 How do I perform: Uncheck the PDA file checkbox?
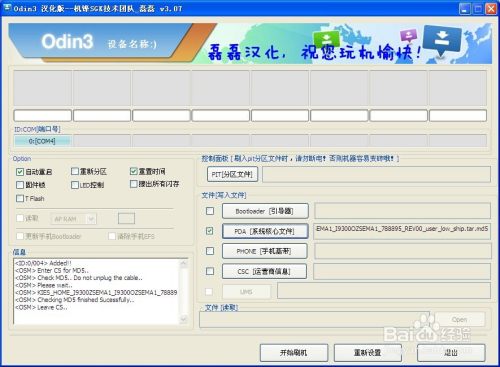pyautogui.click(x=210, y=231)
